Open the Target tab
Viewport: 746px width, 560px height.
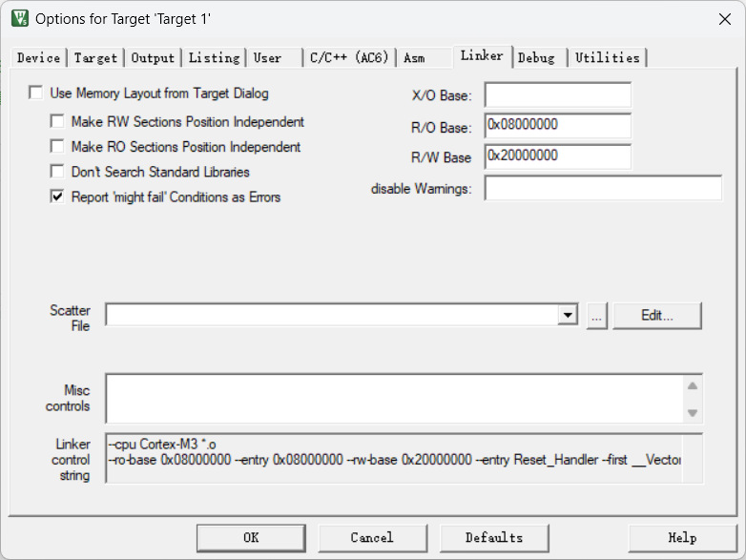point(95,58)
